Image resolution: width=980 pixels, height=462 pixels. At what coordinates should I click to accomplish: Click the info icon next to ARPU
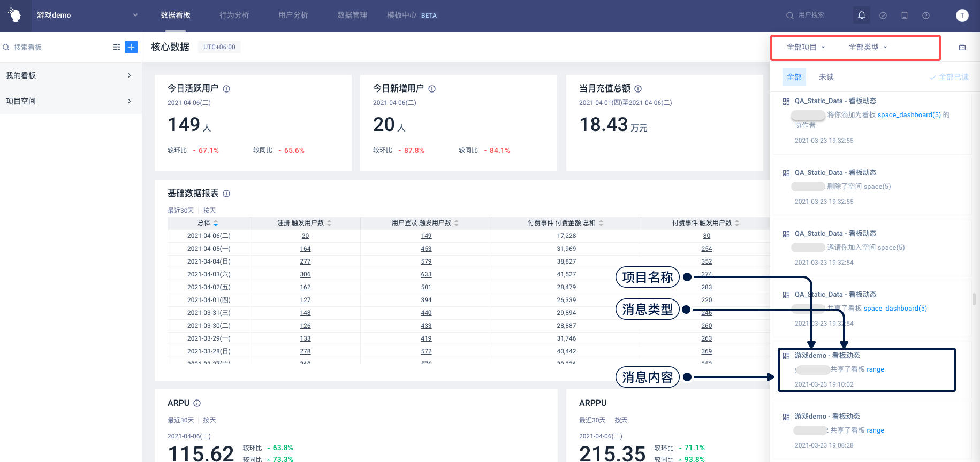tap(197, 403)
